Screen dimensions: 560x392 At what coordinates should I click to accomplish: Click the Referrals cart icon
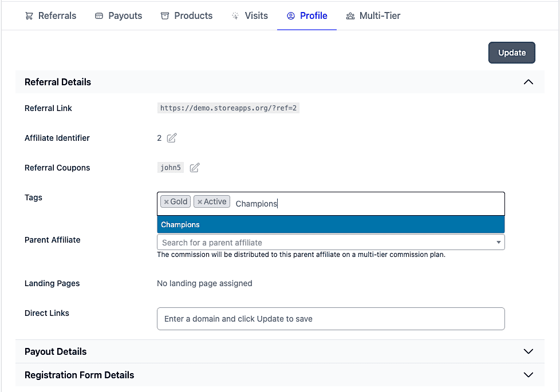pos(29,15)
